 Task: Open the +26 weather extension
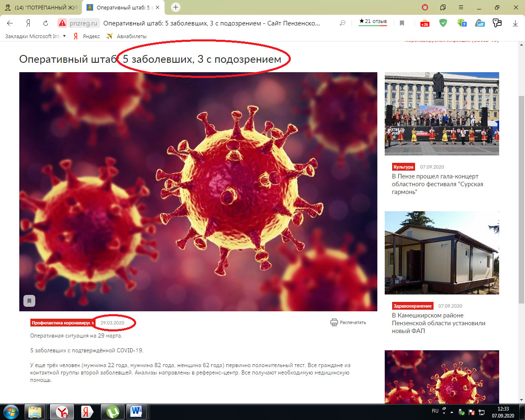point(425,23)
